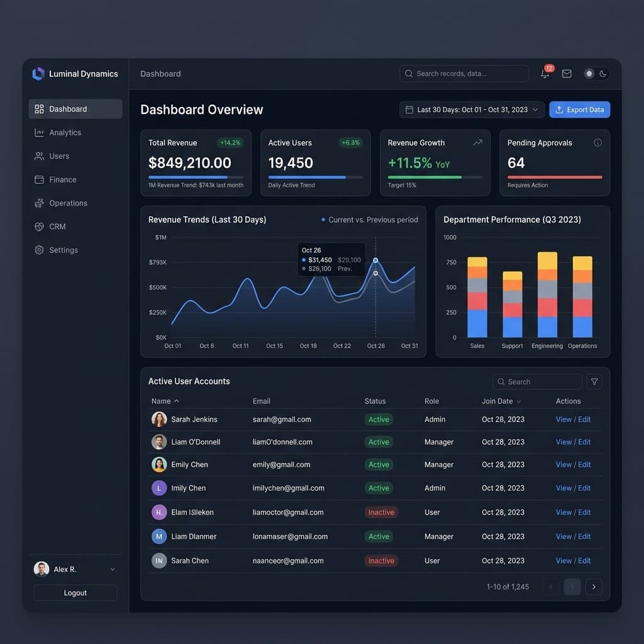The width and height of the screenshot is (644, 644).
Task: Click View / Edit for Sarah Jenkins
Action: [x=573, y=419]
